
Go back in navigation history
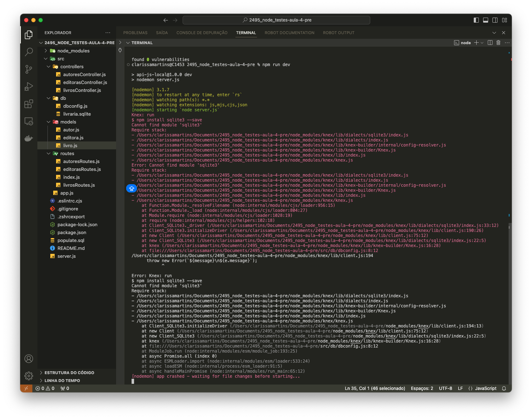click(166, 20)
